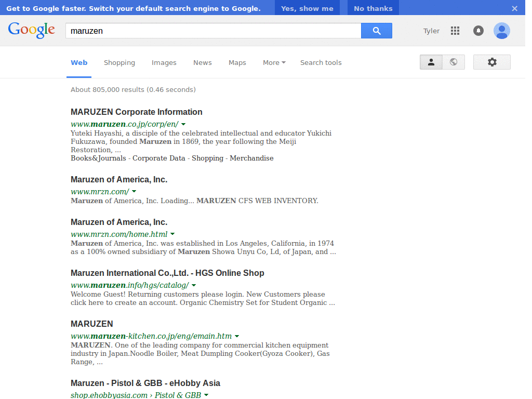Open dropdown arrow next to www.maruzen.info/hgs/catalog/

[194, 285]
